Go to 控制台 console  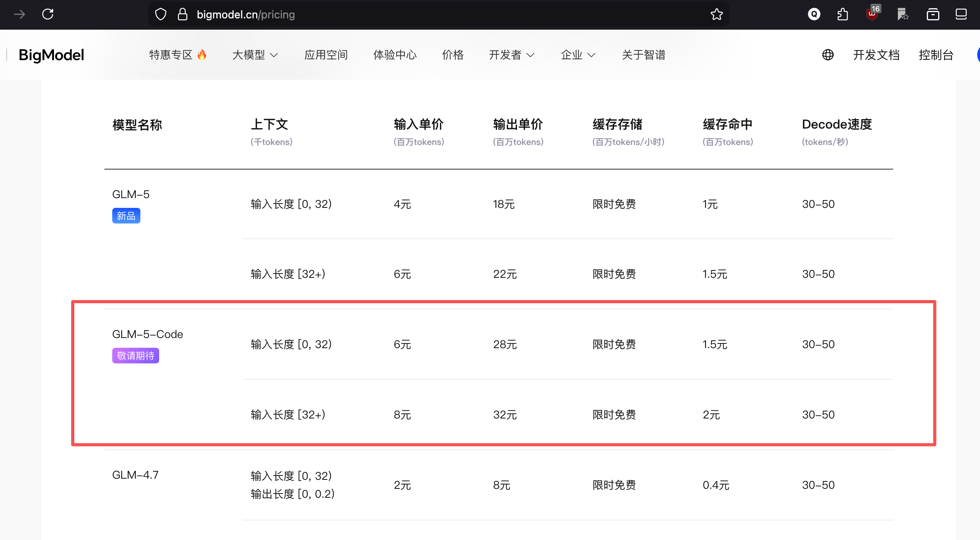(936, 55)
